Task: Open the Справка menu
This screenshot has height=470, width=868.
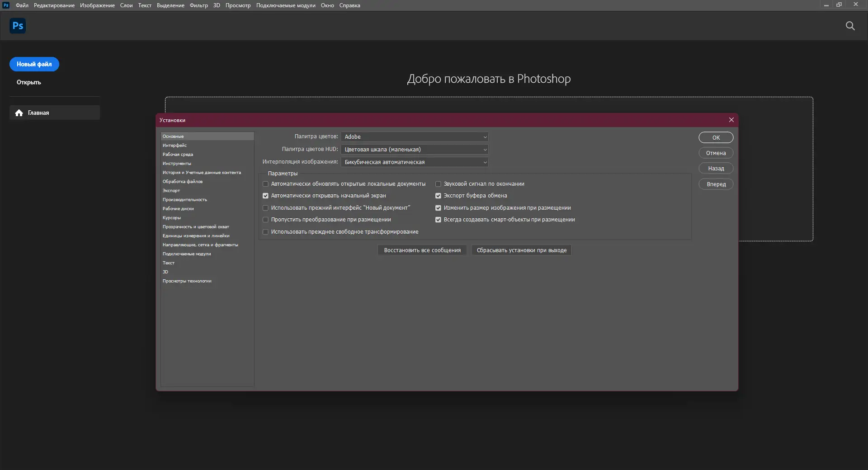Action: [350, 5]
